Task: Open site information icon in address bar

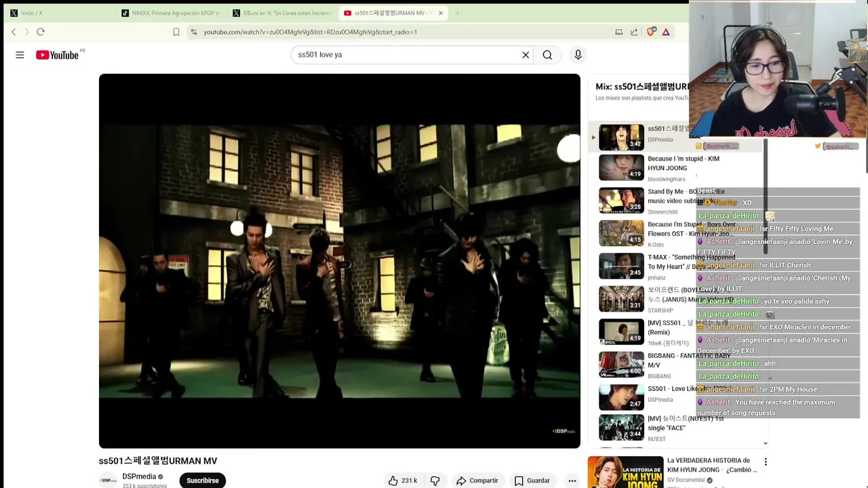Action: pyautogui.click(x=194, y=32)
